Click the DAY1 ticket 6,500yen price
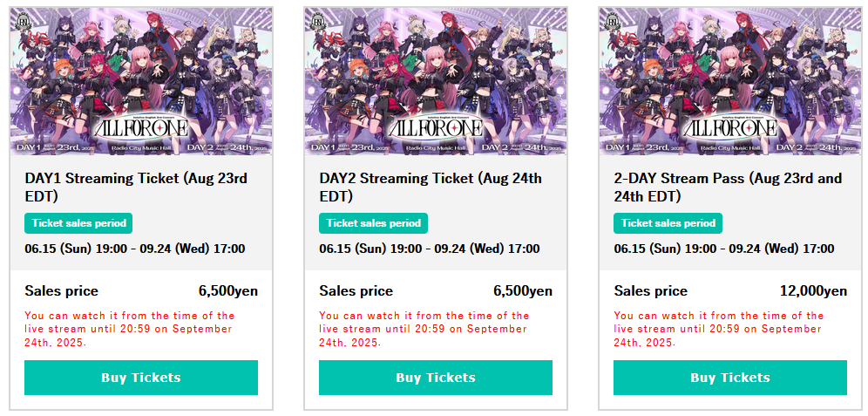 coord(228,291)
